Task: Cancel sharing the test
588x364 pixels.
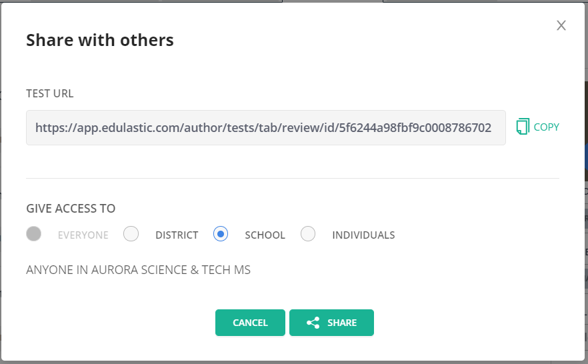Action: [250, 323]
